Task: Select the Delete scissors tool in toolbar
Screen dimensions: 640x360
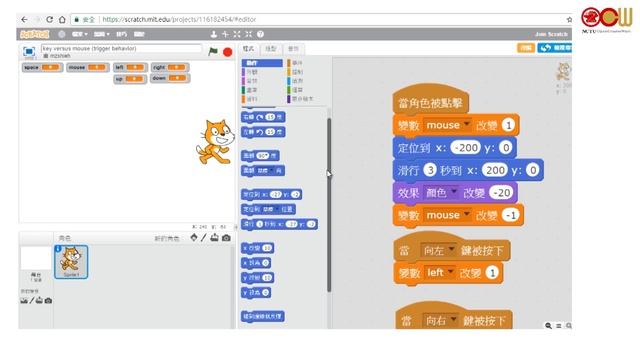Action: [x=225, y=34]
